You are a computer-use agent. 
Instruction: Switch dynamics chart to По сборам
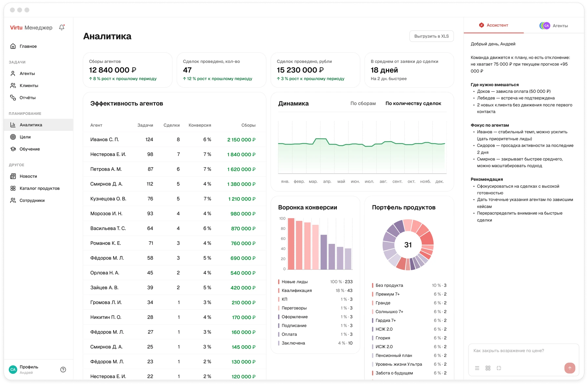click(363, 103)
